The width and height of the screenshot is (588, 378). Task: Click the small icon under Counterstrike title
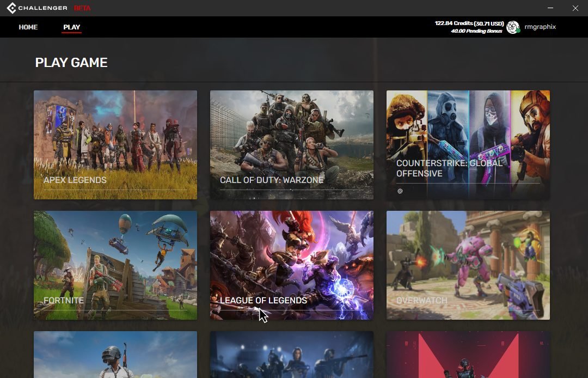click(x=400, y=191)
